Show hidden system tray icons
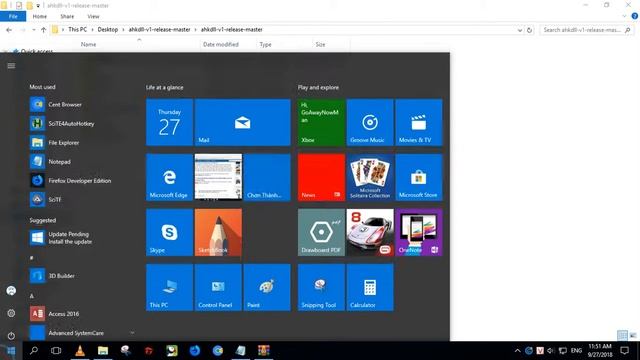This screenshot has width=640, height=360. 518,351
